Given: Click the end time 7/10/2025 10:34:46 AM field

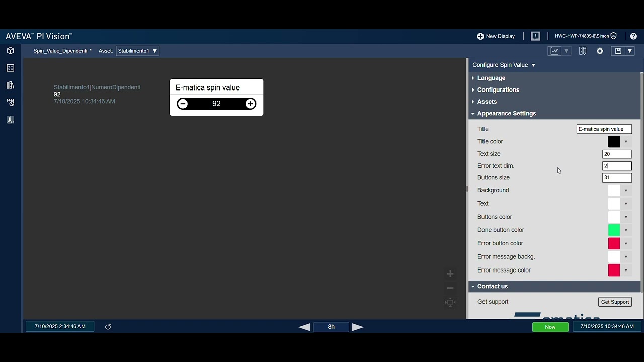Looking at the screenshot, I should click(x=607, y=327).
